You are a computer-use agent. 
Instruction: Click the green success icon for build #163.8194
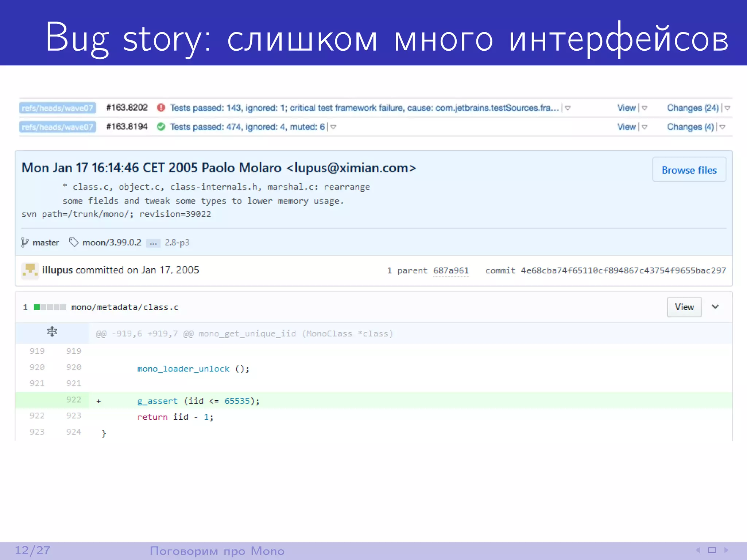[161, 127]
